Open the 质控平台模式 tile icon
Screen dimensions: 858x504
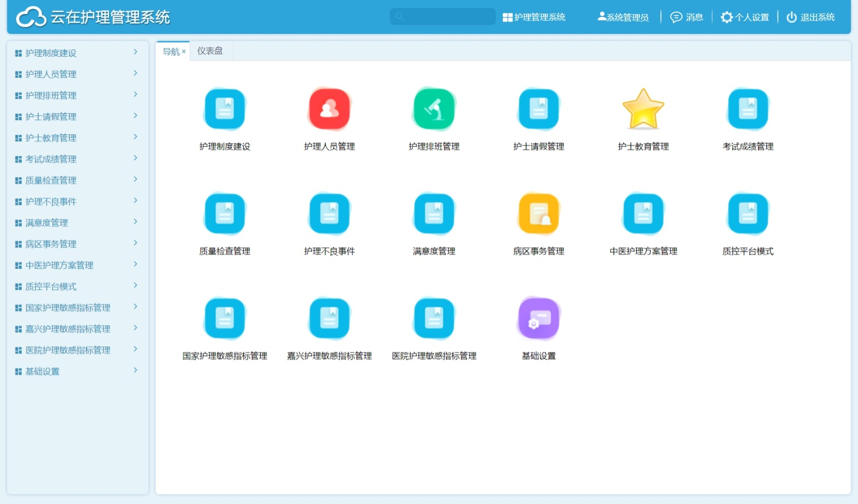tap(747, 214)
